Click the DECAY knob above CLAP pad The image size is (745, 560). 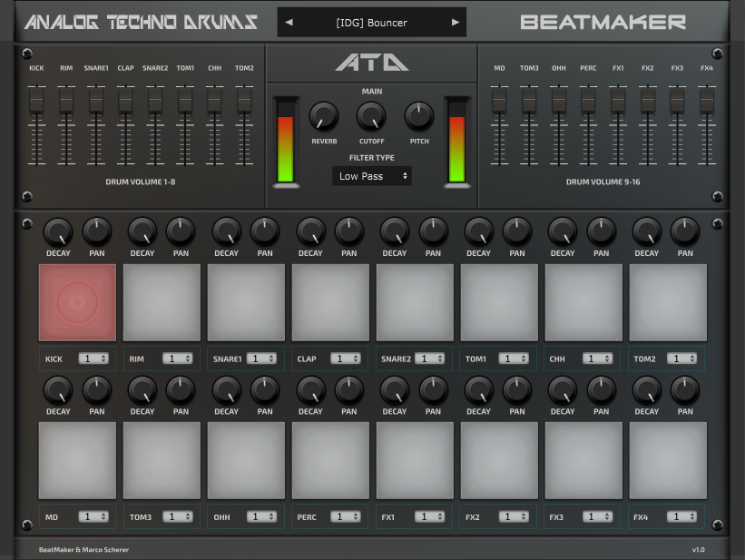coord(310,232)
